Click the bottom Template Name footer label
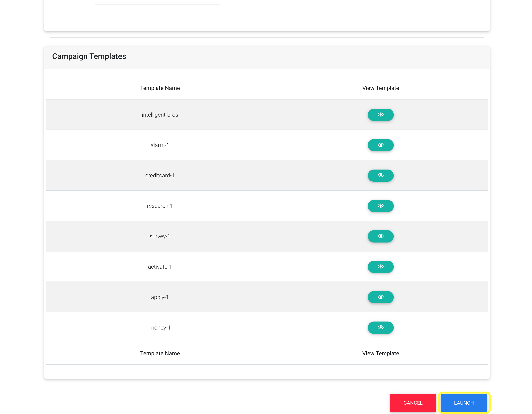Viewport: 532px width, 414px height. pyautogui.click(x=160, y=353)
